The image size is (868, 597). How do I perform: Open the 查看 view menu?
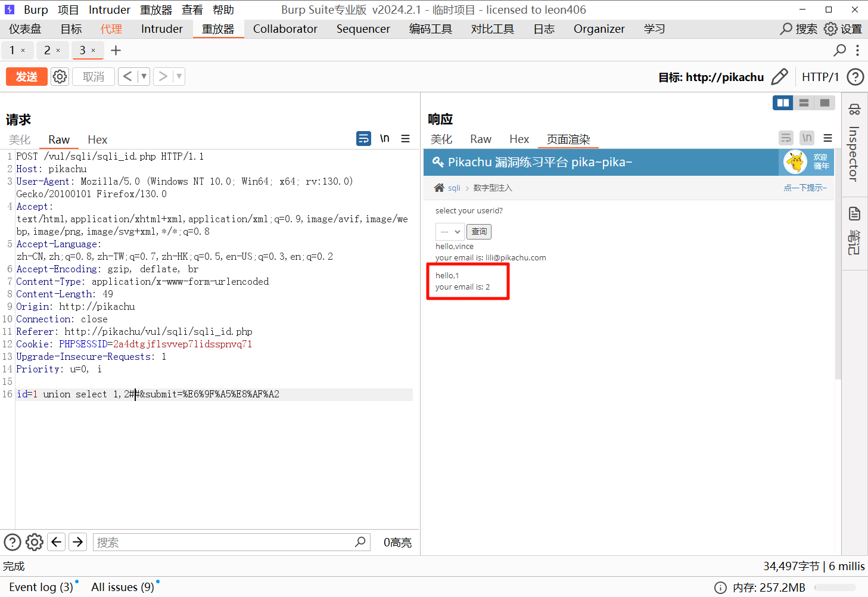pos(192,10)
